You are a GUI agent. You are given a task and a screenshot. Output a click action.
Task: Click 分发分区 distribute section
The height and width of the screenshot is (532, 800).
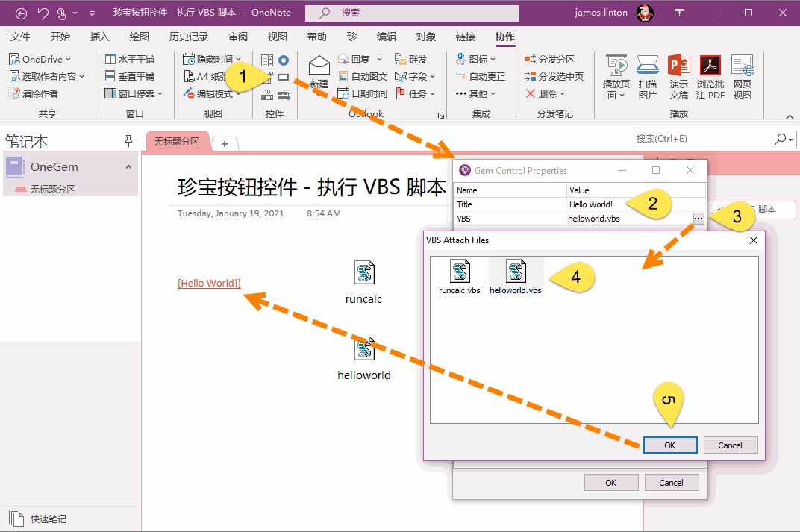(x=549, y=60)
